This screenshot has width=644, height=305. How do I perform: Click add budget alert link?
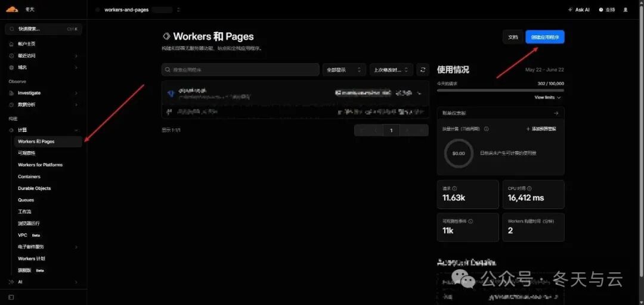pyautogui.click(x=541, y=129)
